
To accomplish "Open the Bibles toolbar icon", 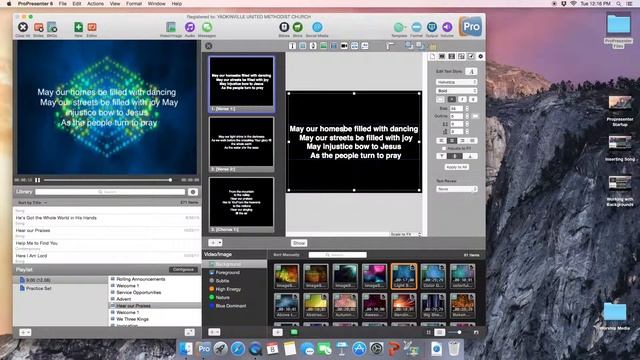I will (x=284, y=27).
